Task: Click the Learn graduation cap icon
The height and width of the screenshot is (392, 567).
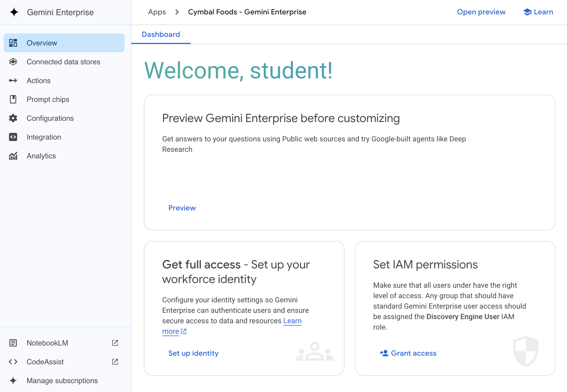Action: (x=527, y=12)
